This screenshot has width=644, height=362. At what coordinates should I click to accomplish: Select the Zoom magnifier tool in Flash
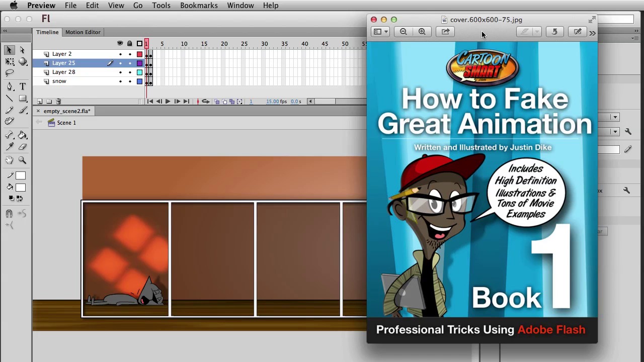[23, 160]
